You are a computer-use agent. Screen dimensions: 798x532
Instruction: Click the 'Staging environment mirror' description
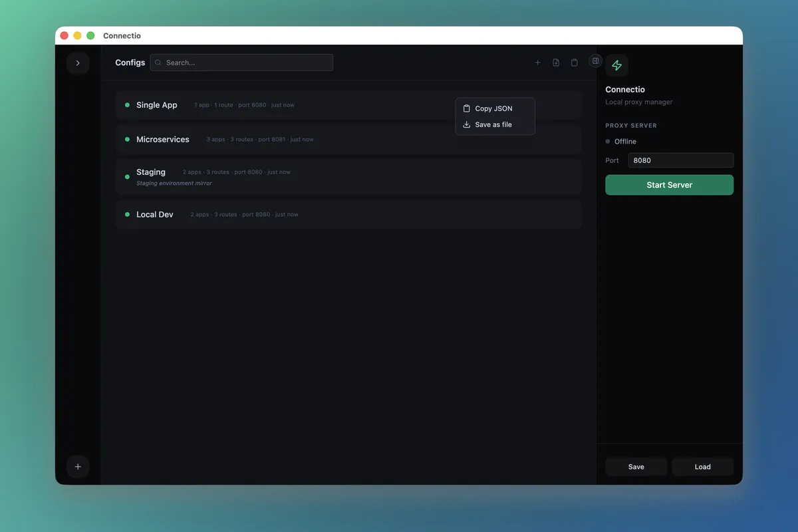[174, 184]
